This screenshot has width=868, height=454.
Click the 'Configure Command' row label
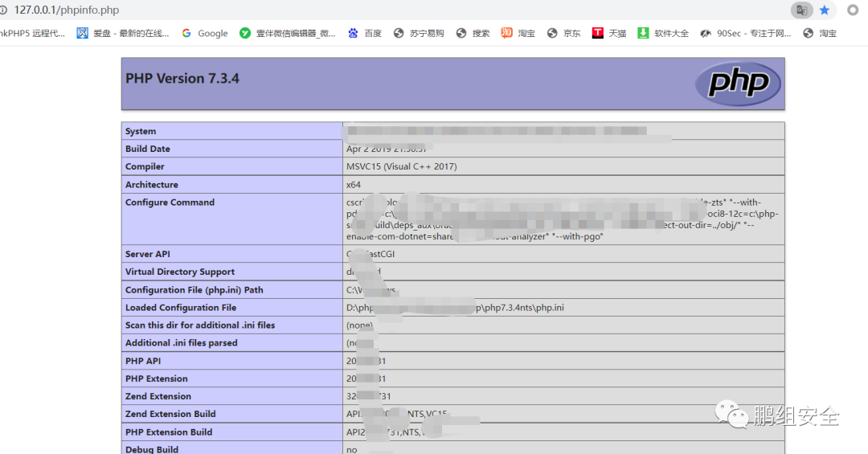(170, 202)
